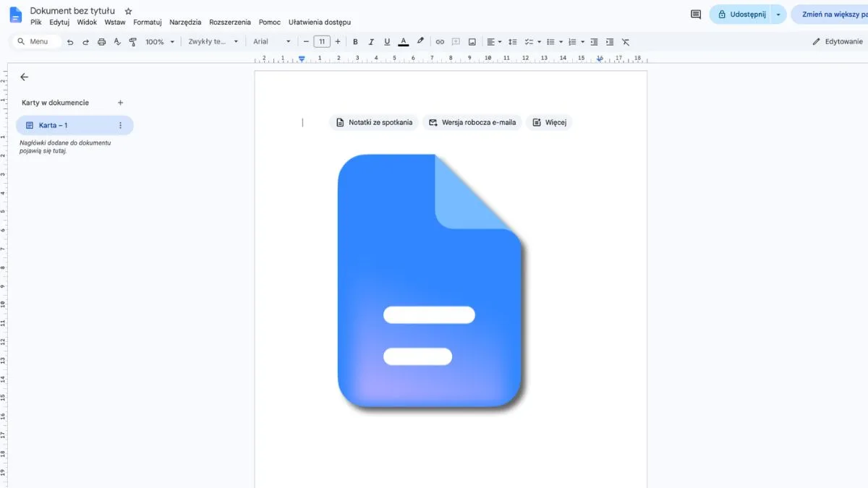Click the font size field showing 11
This screenshot has width=868, height=488.
pos(322,42)
